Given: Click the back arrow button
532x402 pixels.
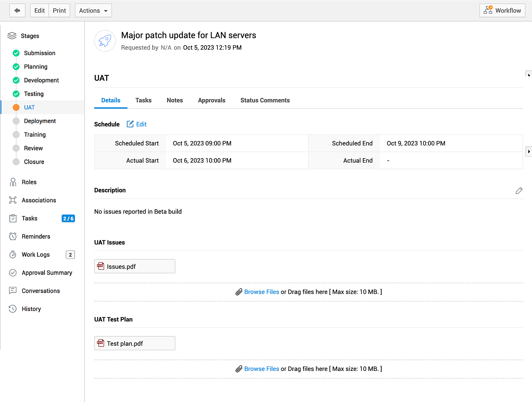Looking at the screenshot, I should [x=17, y=11].
